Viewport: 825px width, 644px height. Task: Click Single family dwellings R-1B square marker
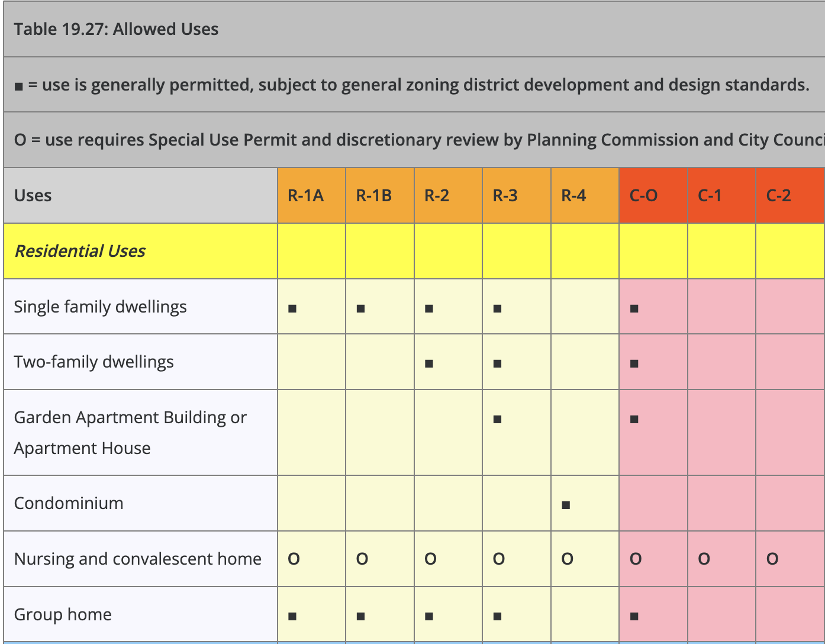360,308
